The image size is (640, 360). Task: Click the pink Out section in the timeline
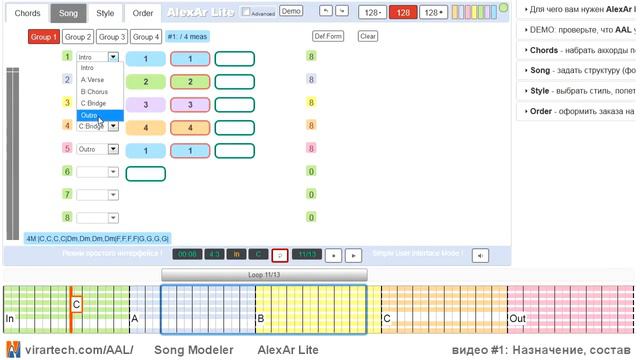(x=571, y=309)
